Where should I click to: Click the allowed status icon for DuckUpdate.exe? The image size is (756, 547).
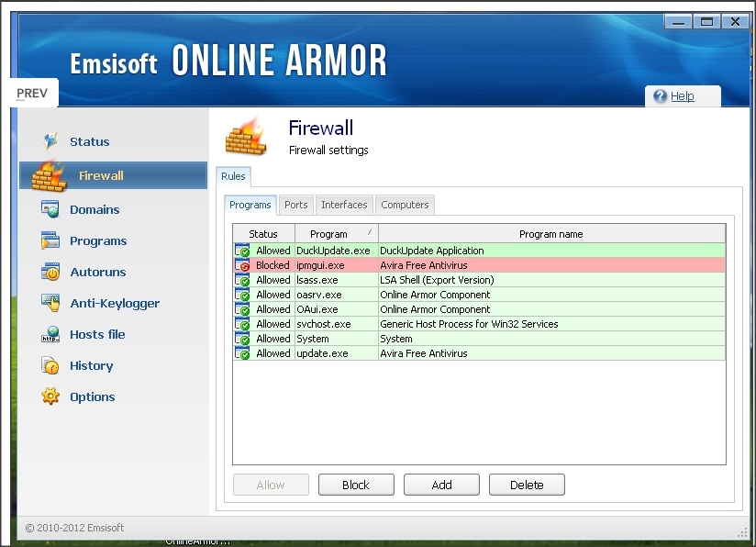[242, 251]
